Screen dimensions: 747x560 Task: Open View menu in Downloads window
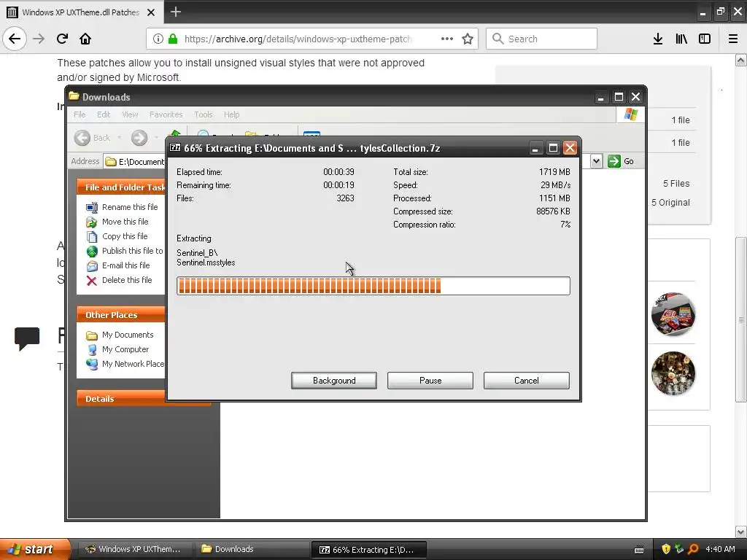pyautogui.click(x=130, y=114)
